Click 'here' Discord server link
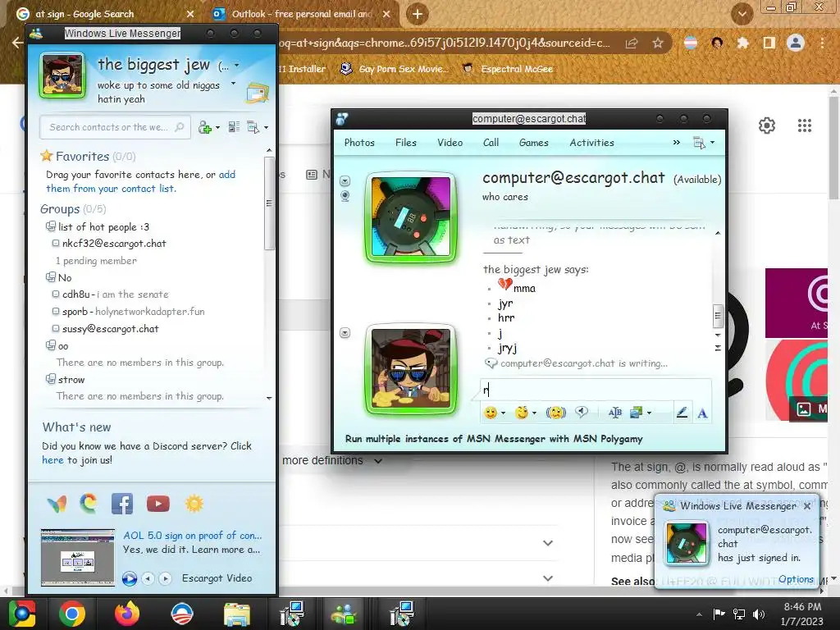The image size is (840, 630). [52, 460]
